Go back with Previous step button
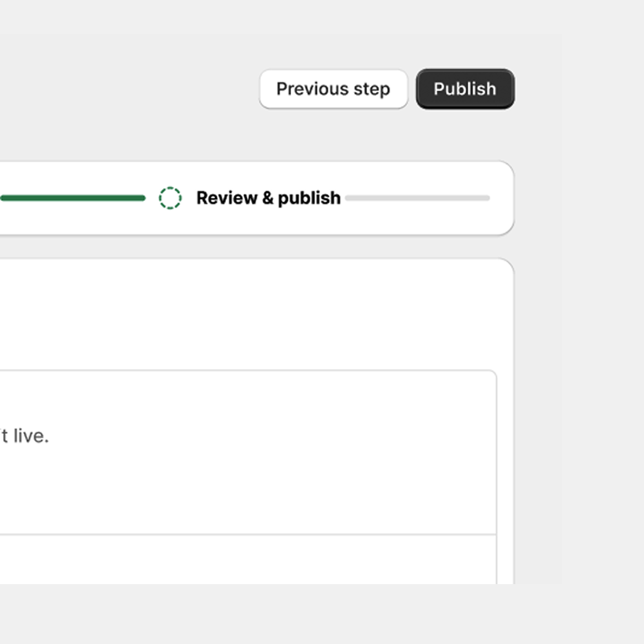644x644 pixels. (334, 89)
